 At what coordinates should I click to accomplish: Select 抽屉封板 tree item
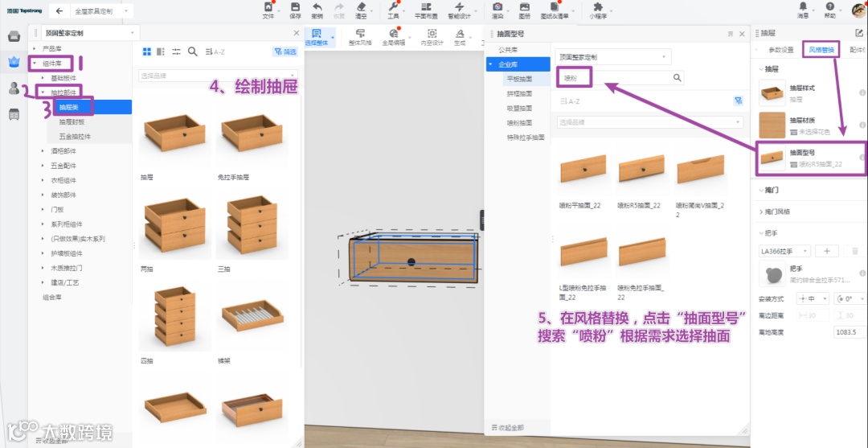[72, 121]
